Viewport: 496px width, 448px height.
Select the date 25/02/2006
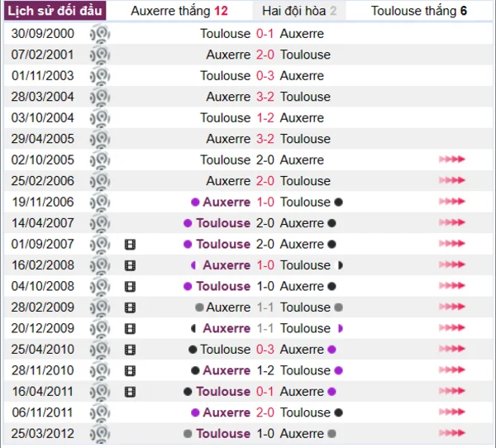[x=43, y=181]
